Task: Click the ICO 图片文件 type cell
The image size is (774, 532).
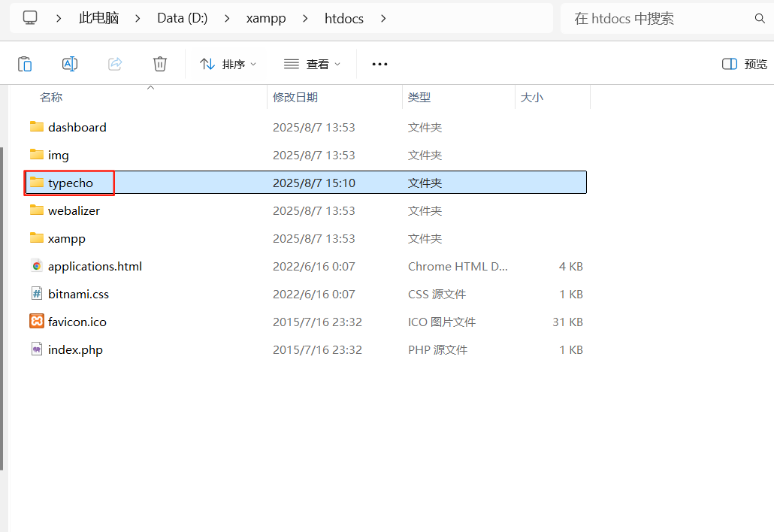Action: pyautogui.click(x=442, y=322)
